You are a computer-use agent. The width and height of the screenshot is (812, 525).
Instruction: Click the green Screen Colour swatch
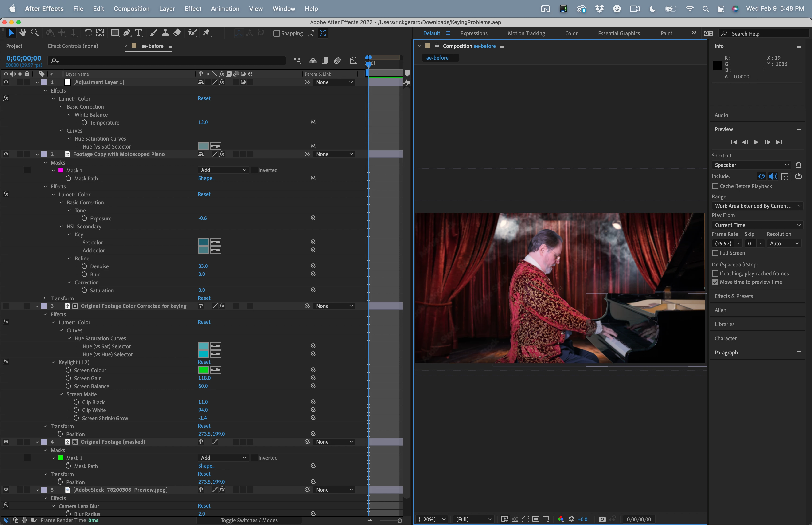[203, 370]
